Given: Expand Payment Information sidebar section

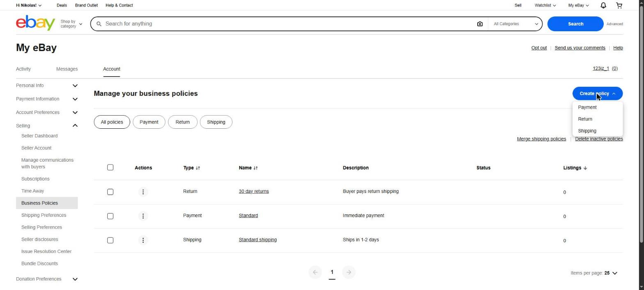Looking at the screenshot, I should [47, 99].
